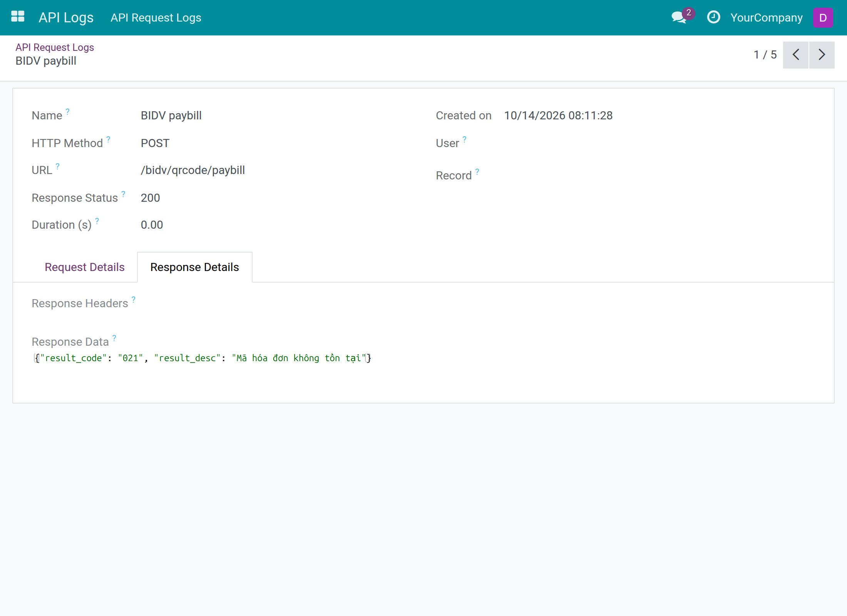Open the user avatar menu D
This screenshot has width=847, height=616.
tap(823, 18)
